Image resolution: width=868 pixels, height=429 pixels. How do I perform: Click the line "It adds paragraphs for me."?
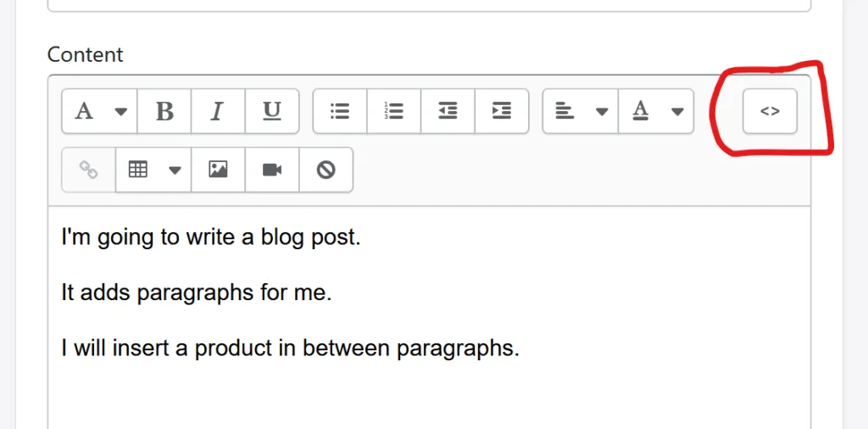tap(196, 292)
